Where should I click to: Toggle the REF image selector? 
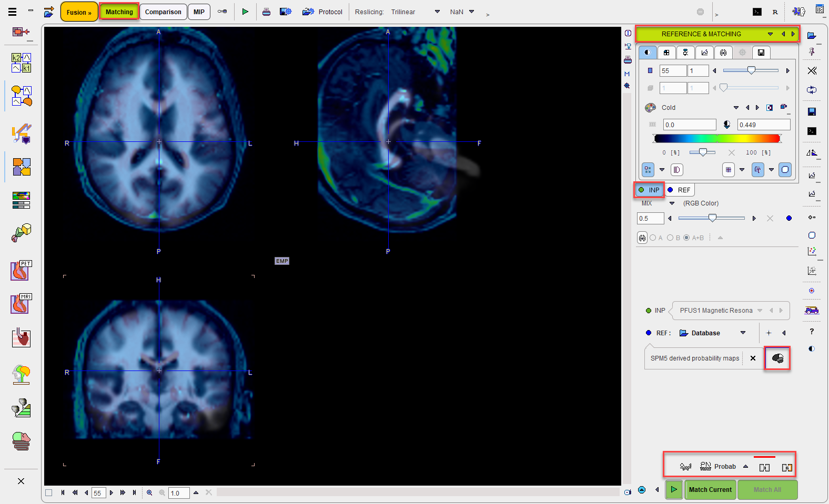point(679,190)
